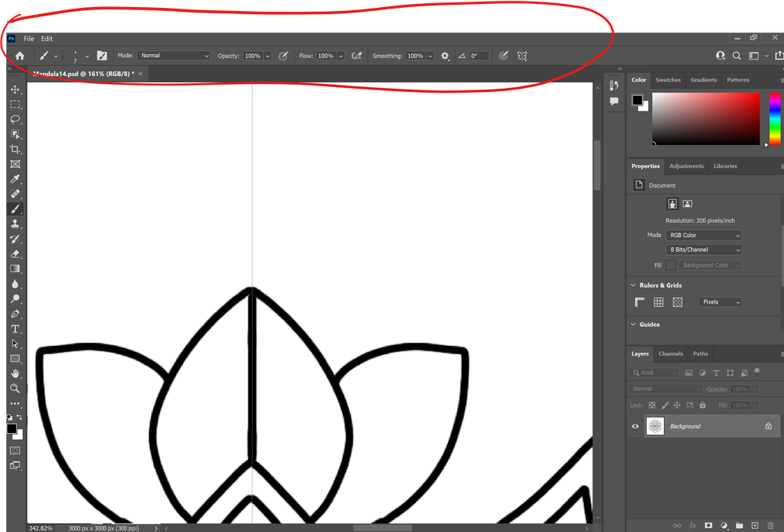Screen dimensions: 784x532
Task: Select the Zoom tool
Action: tap(14, 388)
